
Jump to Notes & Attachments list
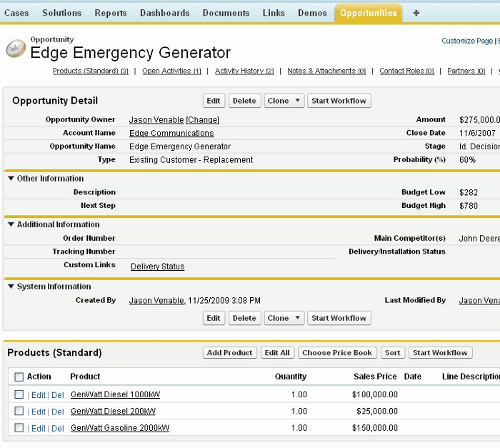[x=327, y=71]
